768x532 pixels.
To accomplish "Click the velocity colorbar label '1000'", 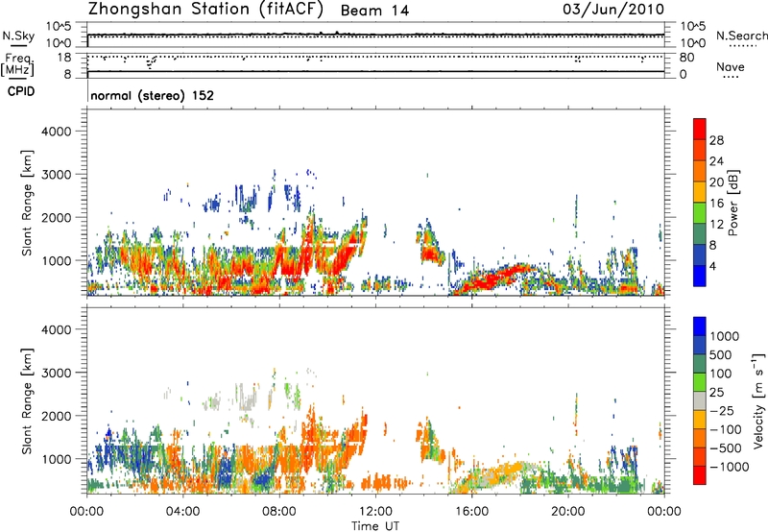I will click(725, 336).
